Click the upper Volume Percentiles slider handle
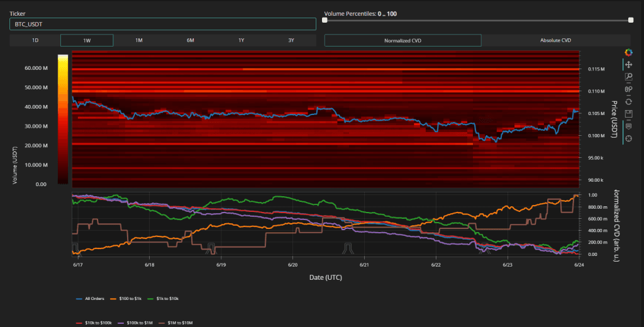 (x=631, y=19)
